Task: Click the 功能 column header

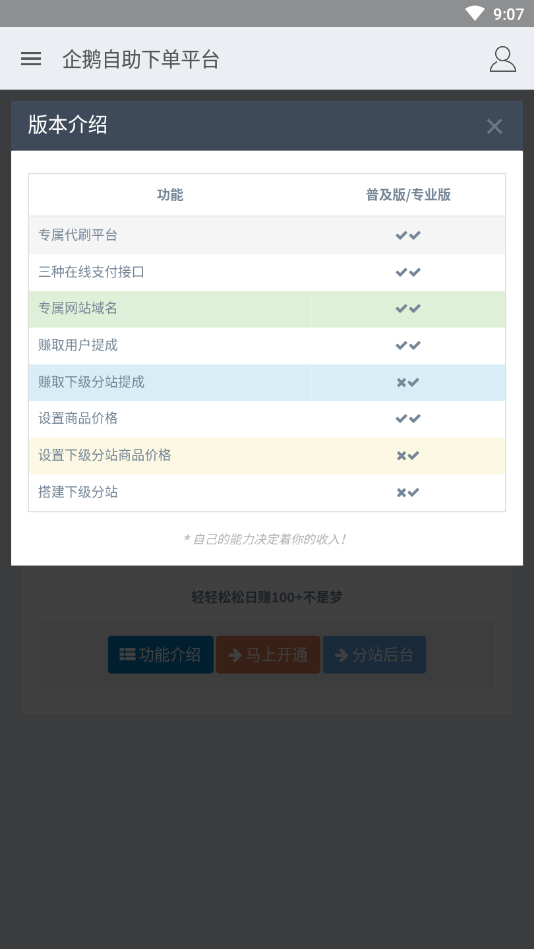Action: (x=170, y=195)
